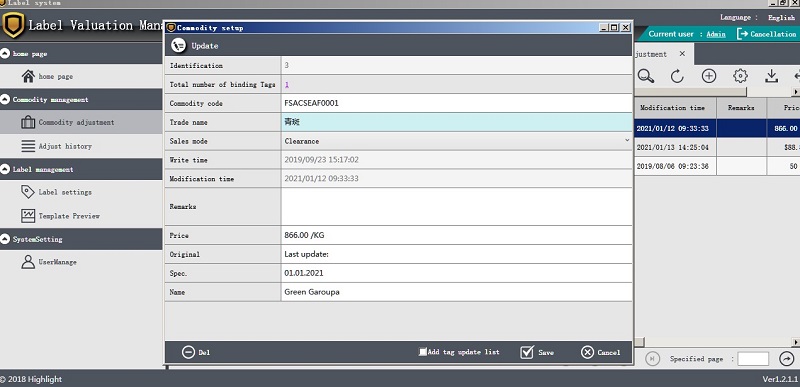Click the add plus-circle toolbar icon

point(709,76)
